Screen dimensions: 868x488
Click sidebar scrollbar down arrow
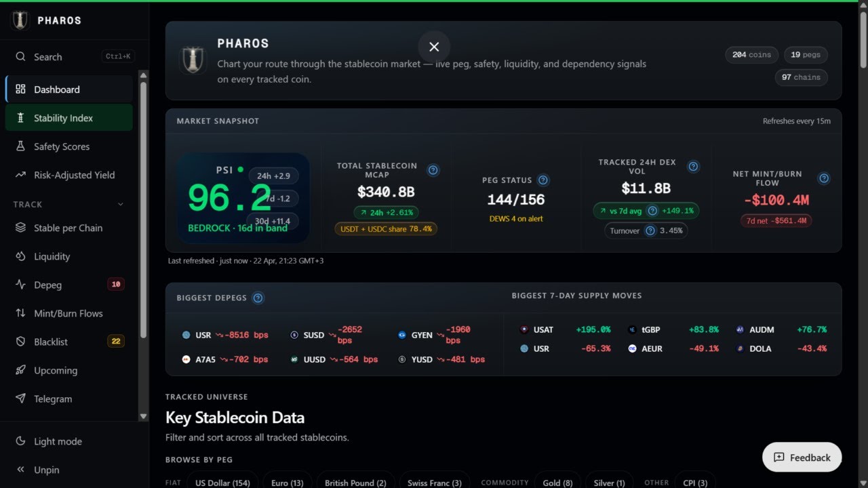pos(143,416)
